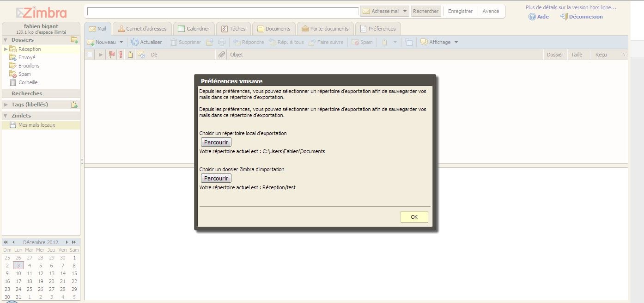This screenshot has width=644, height=303.
Task: Open the Mes mails locaux zimlet
Action: (36, 125)
